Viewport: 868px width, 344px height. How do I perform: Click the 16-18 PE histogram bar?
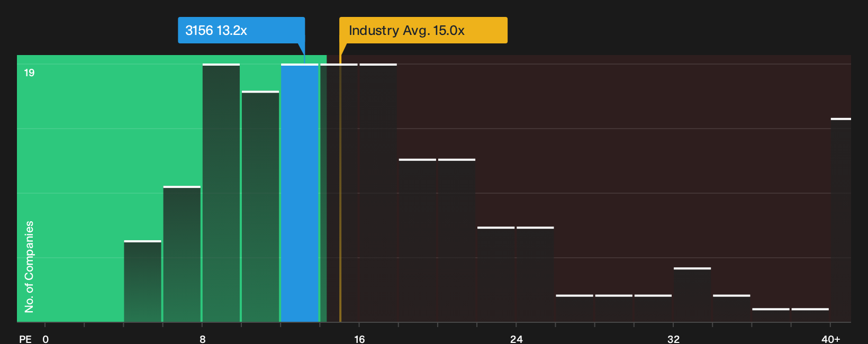378,193
